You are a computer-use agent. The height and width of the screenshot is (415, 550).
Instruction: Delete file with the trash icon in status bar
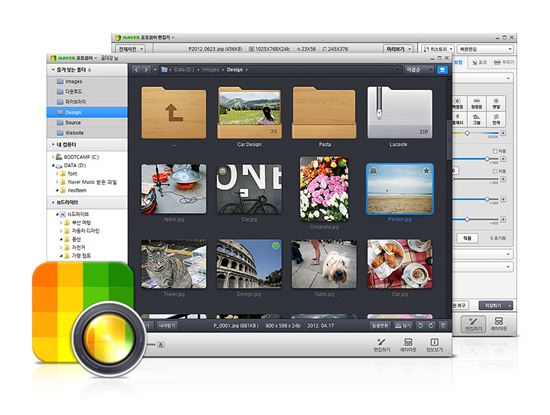(x=443, y=326)
